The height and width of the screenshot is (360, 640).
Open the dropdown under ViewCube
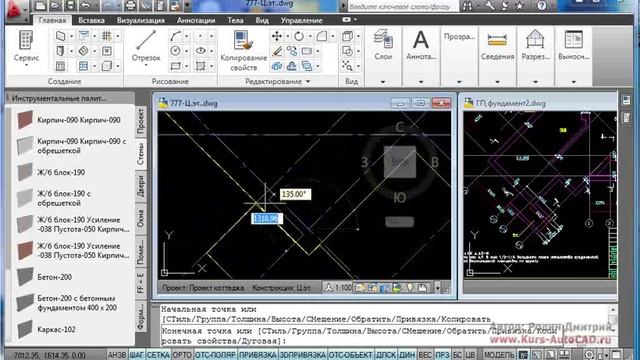(400, 222)
